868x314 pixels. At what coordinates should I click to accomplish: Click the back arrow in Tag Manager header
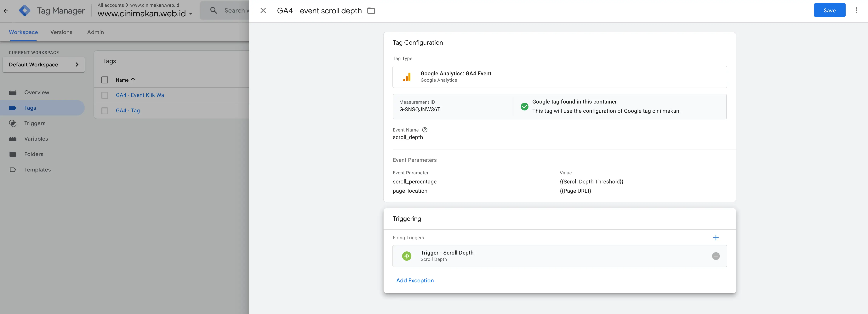(6, 11)
